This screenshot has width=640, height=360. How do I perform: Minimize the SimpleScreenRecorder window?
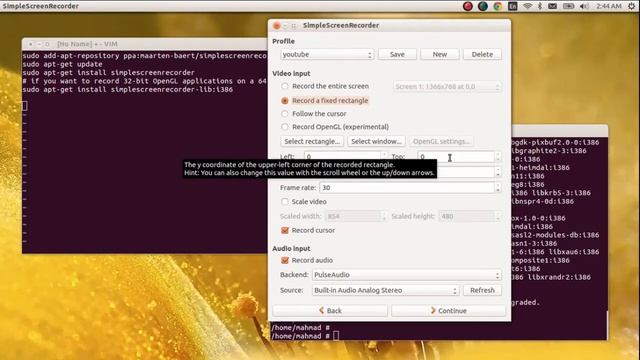pyautogui.click(x=285, y=25)
